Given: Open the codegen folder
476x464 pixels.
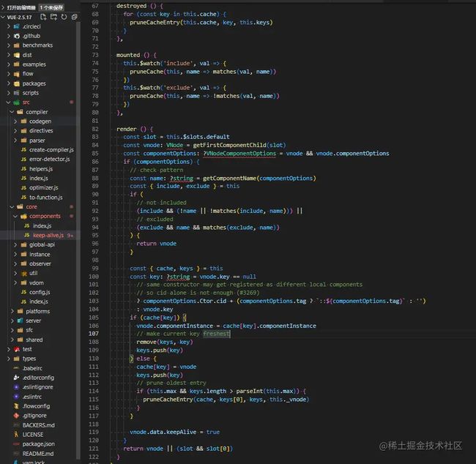Looking at the screenshot, I should click(40, 121).
